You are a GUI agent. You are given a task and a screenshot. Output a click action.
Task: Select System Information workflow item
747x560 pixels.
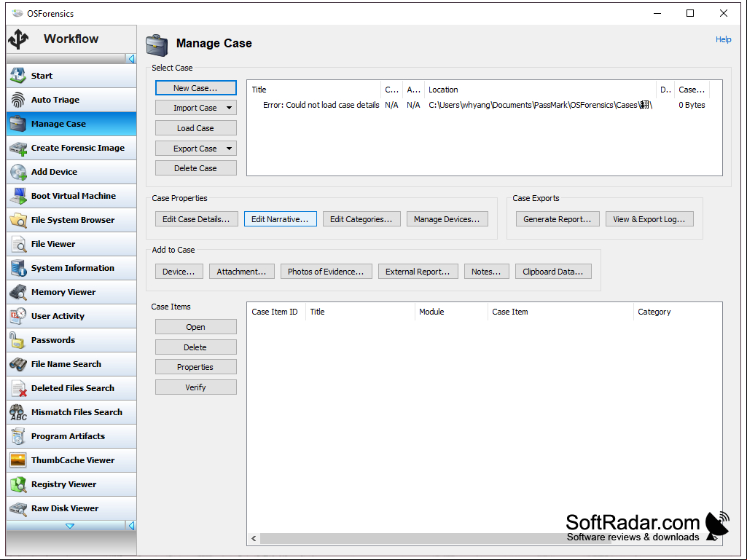click(x=71, y=267)
